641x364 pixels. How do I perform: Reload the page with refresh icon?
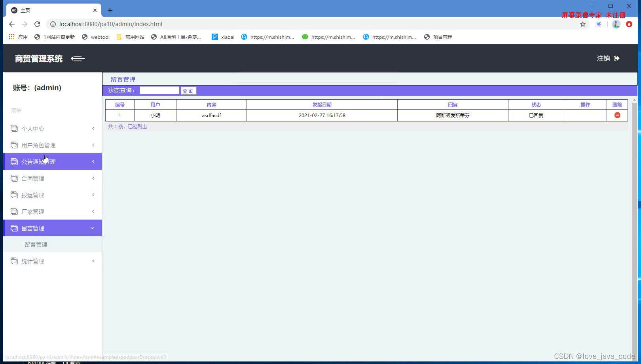click(x=37, y=24)
